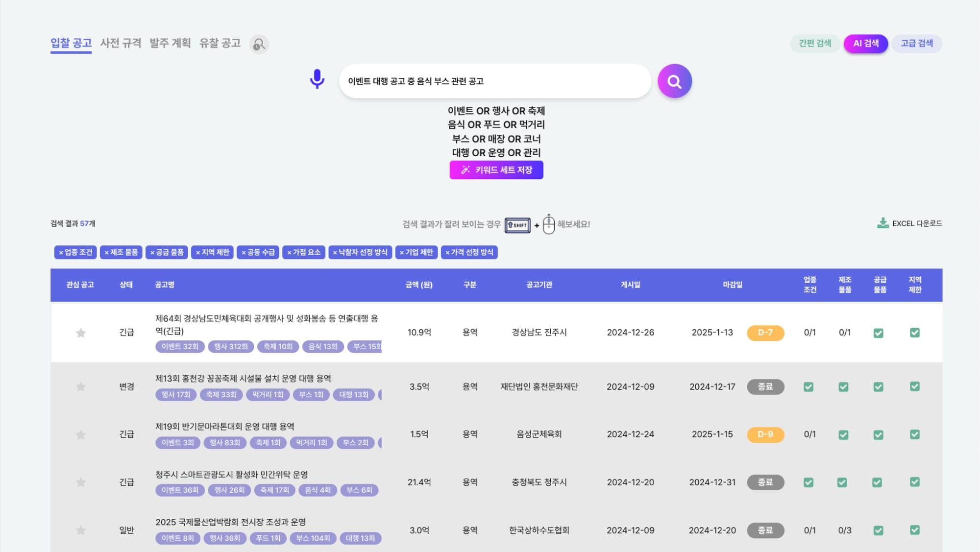The image size is (980, 552).
Task: Click the 57개 search results link
Action: tap(87, 223)
